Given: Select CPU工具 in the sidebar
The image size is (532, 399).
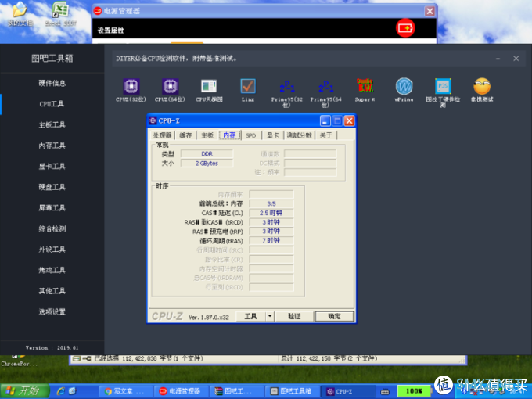Looking at the screenshot, I should (x=52, y=104).
